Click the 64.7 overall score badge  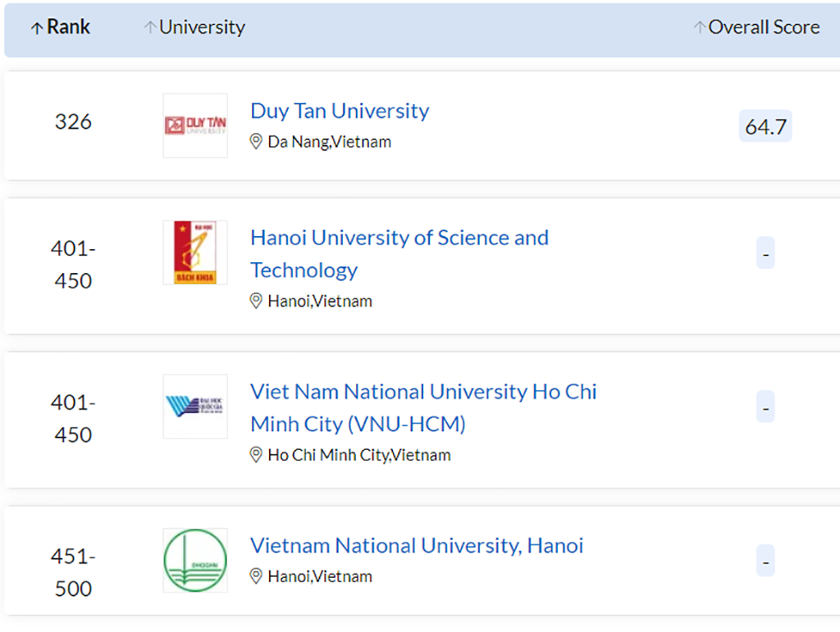click(x=765, y=126)
